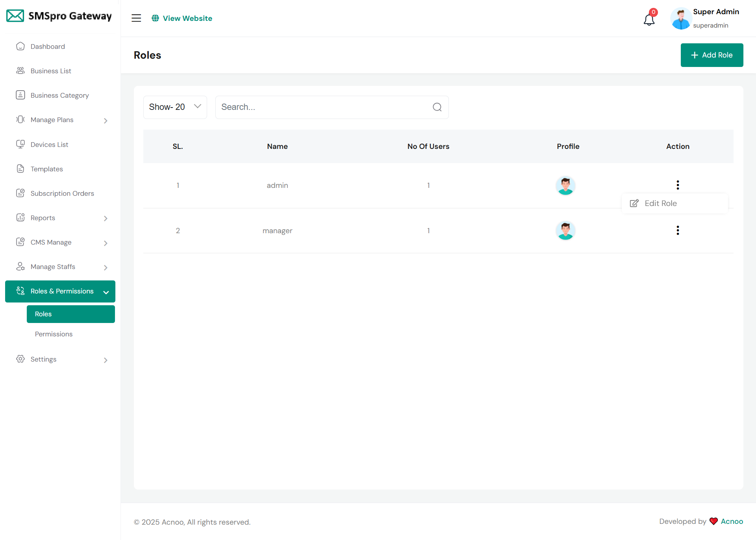Open three-dot actions for admin role

[x=678, y=185]
